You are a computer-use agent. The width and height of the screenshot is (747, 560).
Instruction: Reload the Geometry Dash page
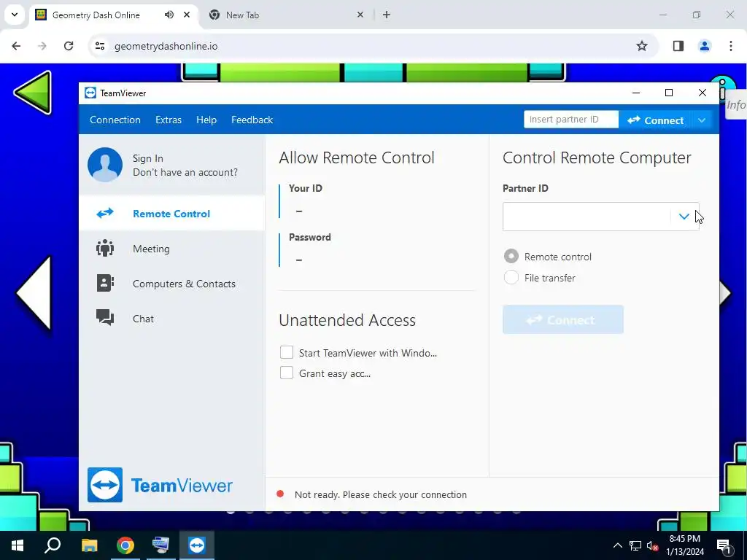tap(69, 46)
